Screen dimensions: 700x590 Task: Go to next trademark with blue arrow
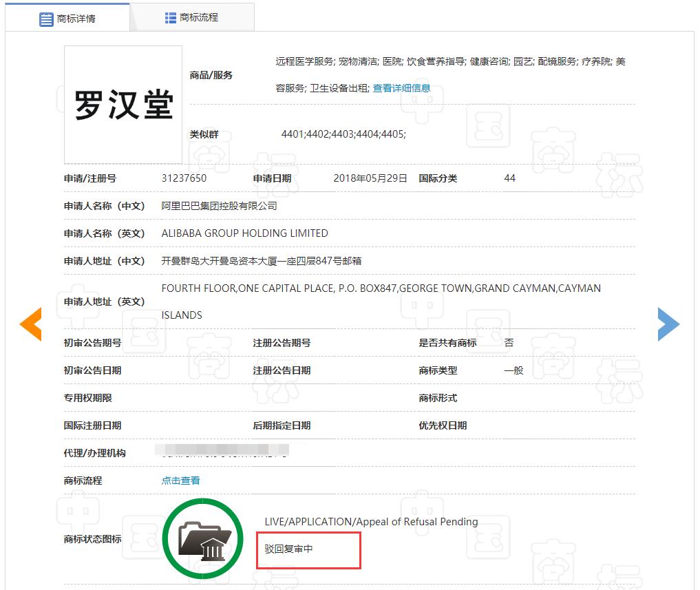669,324
